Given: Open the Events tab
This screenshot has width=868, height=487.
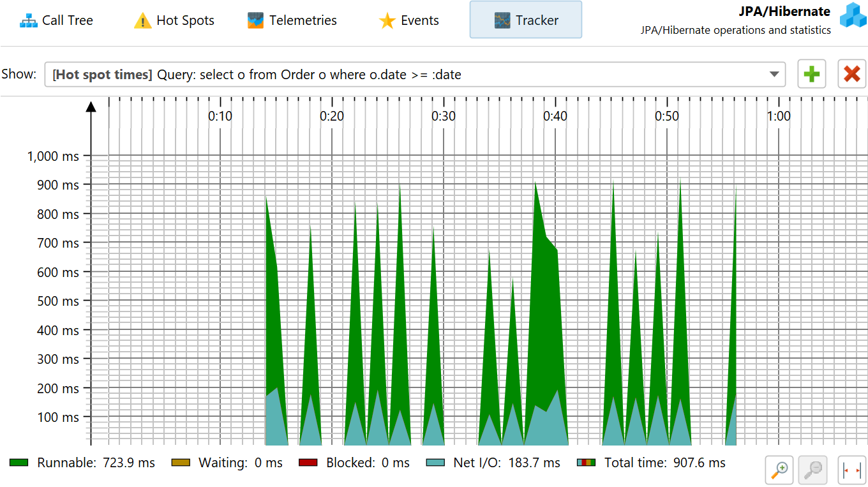Looking at the screenshot, I should (408, 20).
